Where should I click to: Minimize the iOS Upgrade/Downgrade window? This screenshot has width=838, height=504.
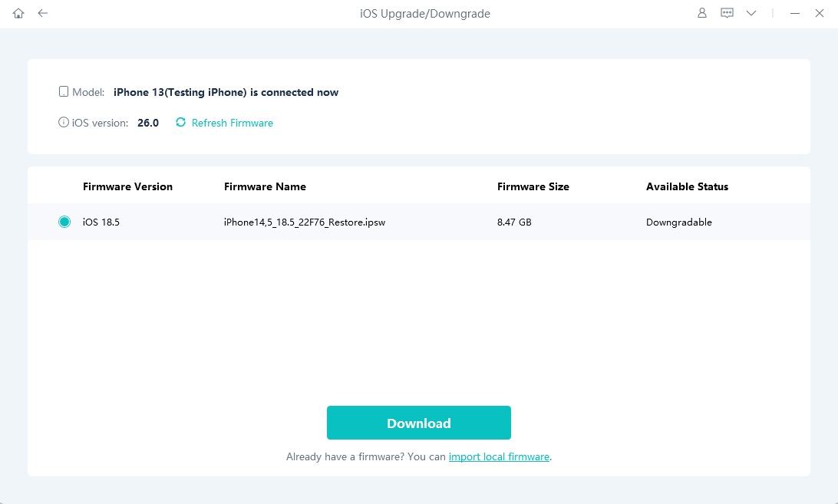click(795, 13)
